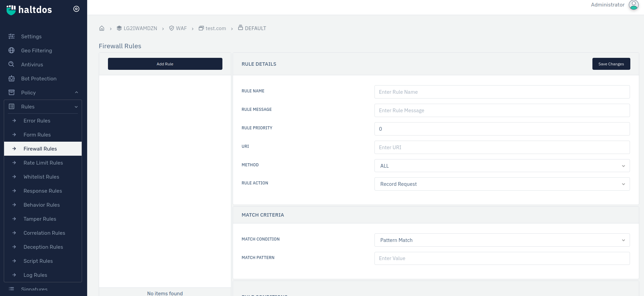
Task: Click the window icon beside test.com
Action: 201,28
